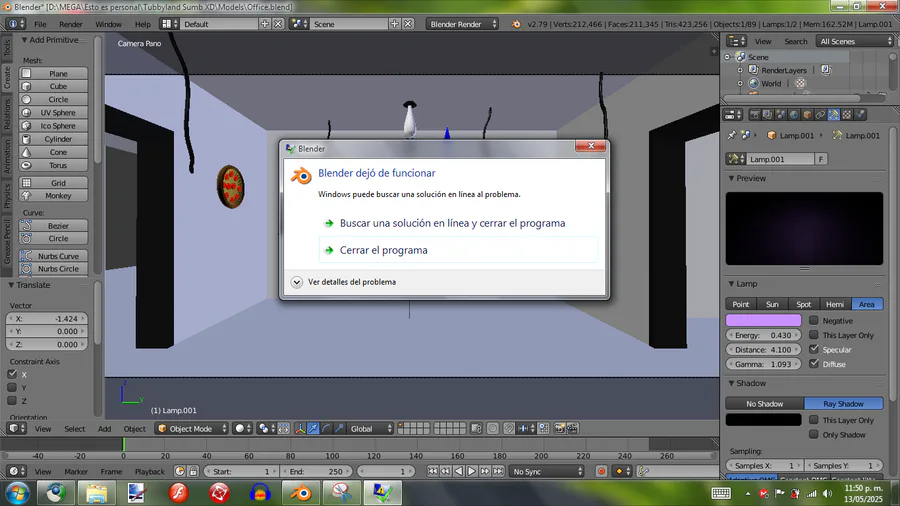Click the Blender icon in crash dialog
Viewport: 900px width, 506px height.
coord(301,175)
